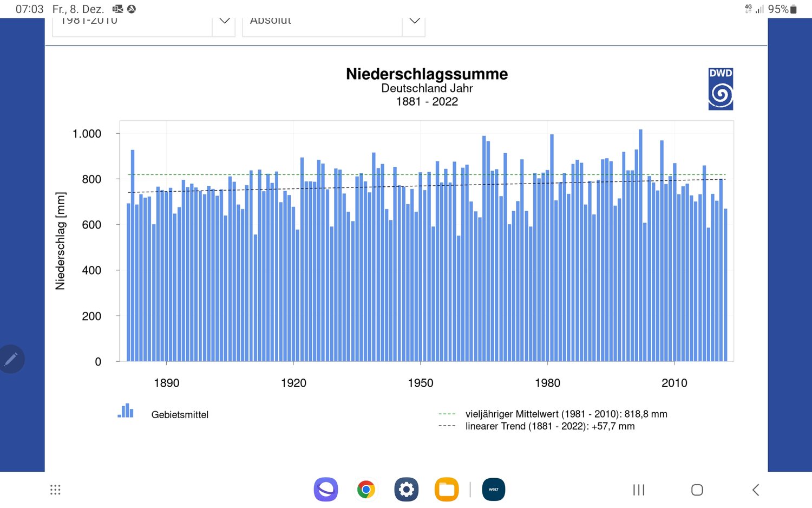Click the Gebietsmittel bar chart legend icon
Viewport: 812px width, 508px height.
(x=126, y=411)
